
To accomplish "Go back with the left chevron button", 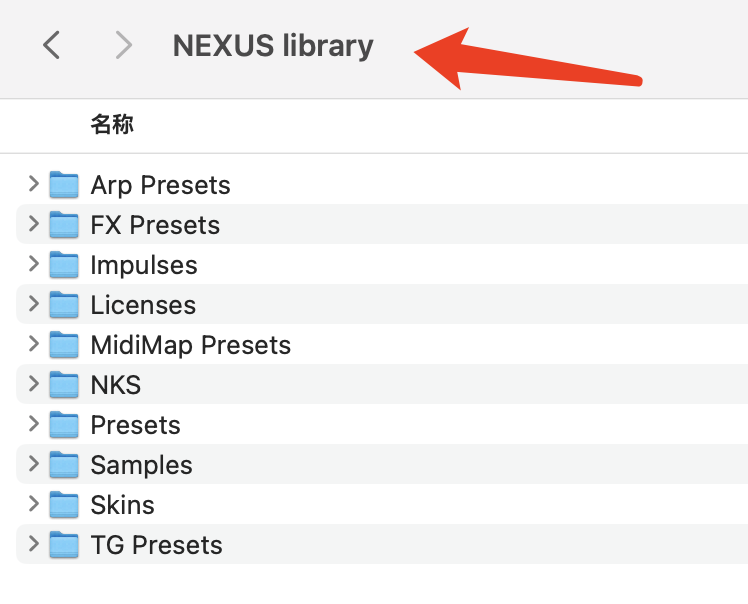I will pos(52,45).
